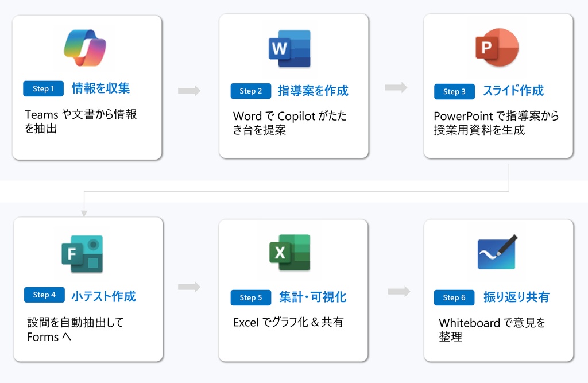Viewport: 588px width, 383px height.
Task: Select the text 設問を自動抽出して Forms へ
Action: [75, 330]
